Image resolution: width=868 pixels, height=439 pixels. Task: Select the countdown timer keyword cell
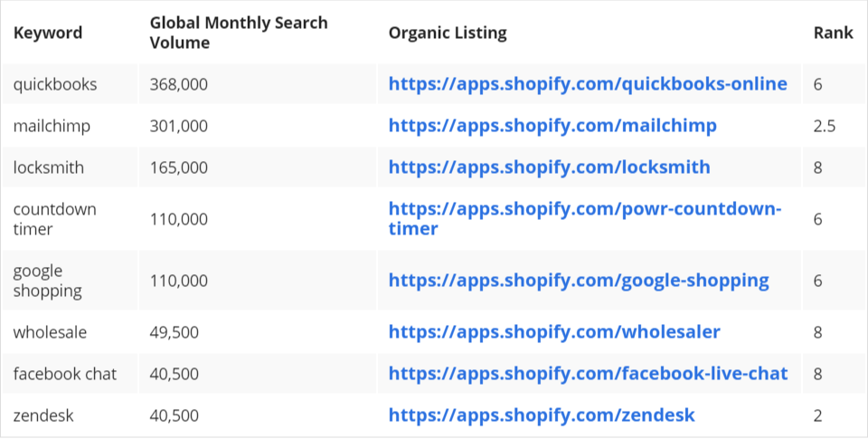pos(54,219)
